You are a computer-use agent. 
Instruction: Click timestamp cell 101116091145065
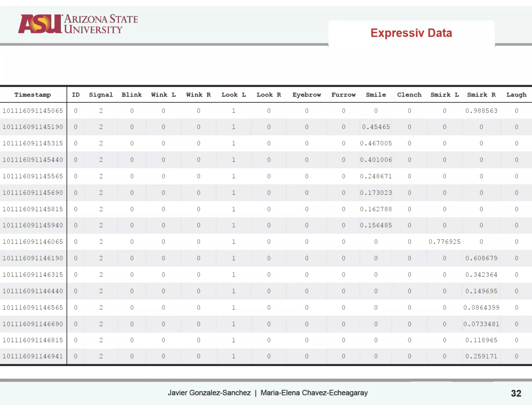click(x=33, y=111)
